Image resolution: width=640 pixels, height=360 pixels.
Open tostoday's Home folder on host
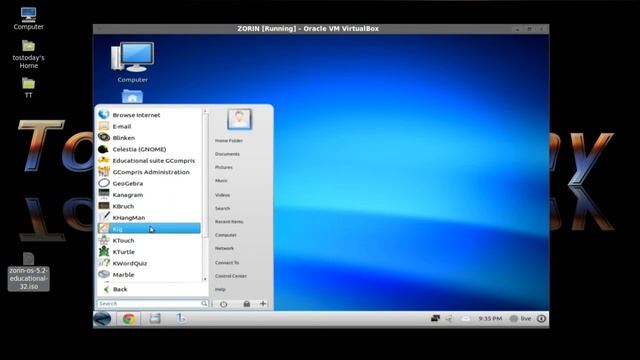[28, 54]
